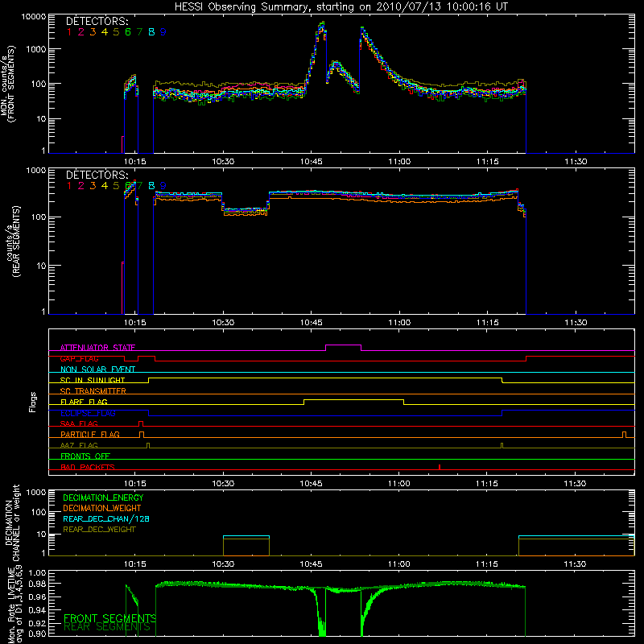Select orange detector 3 in front segments legend

(93, 31)
